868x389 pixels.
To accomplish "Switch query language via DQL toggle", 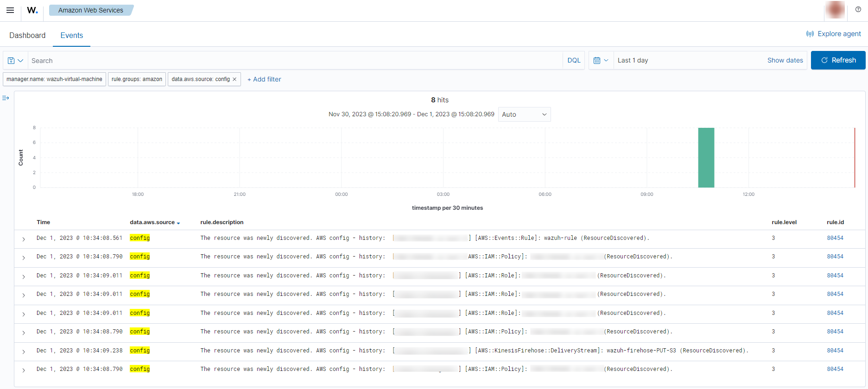I will tap(574, 61).
